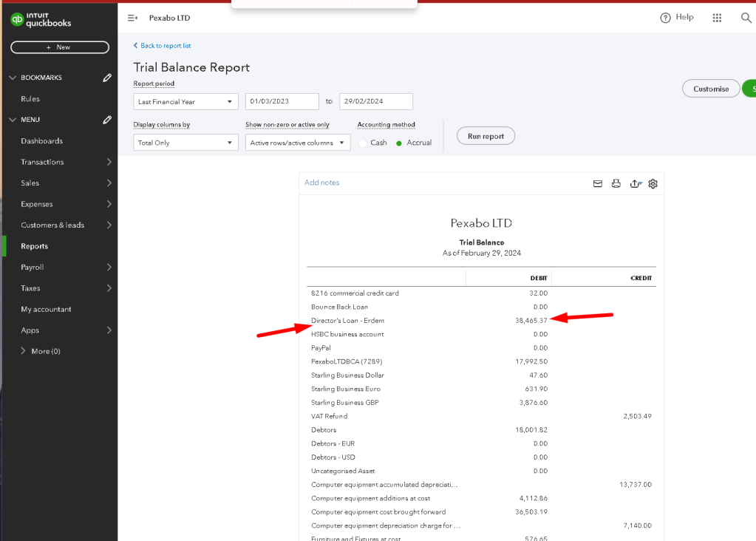Image resolution: width=756 pixels, height=541 pixels.
Task: Go back to report list
Action: 162,46
